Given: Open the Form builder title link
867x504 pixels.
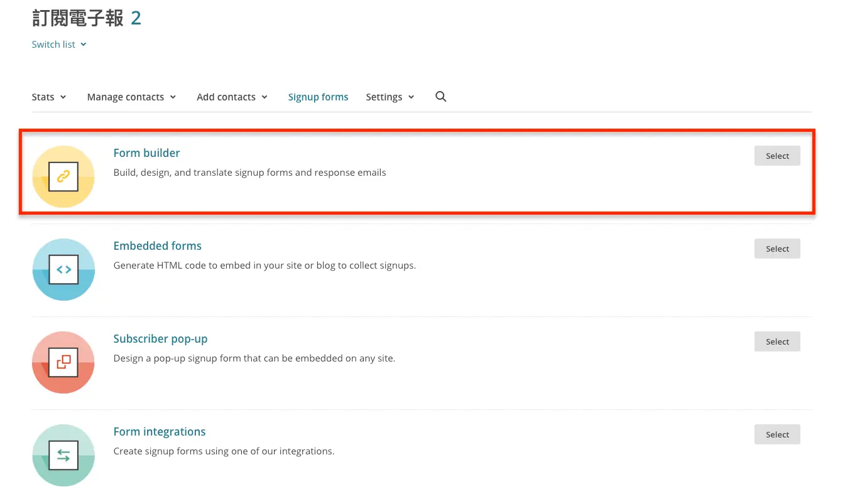Looking at the screenshot, I should click(146, 153).
